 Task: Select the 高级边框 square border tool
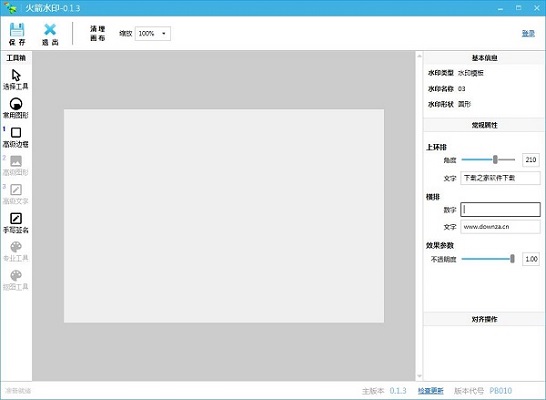pos(16,133)
